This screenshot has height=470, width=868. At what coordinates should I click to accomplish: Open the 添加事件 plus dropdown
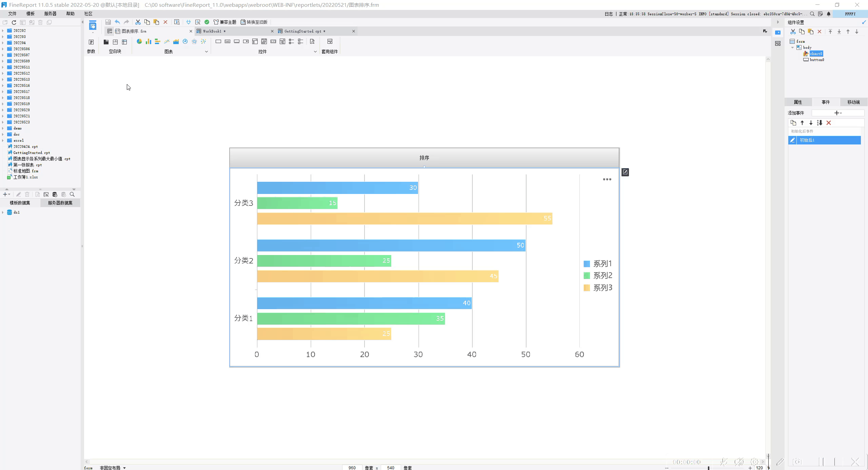(x=838, y=113)
